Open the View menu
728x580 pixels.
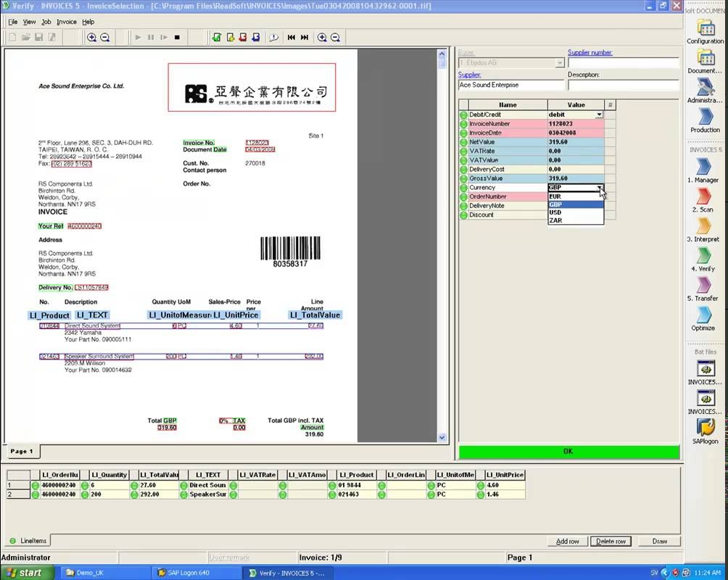pyautogui.click(x=29, y=22)
